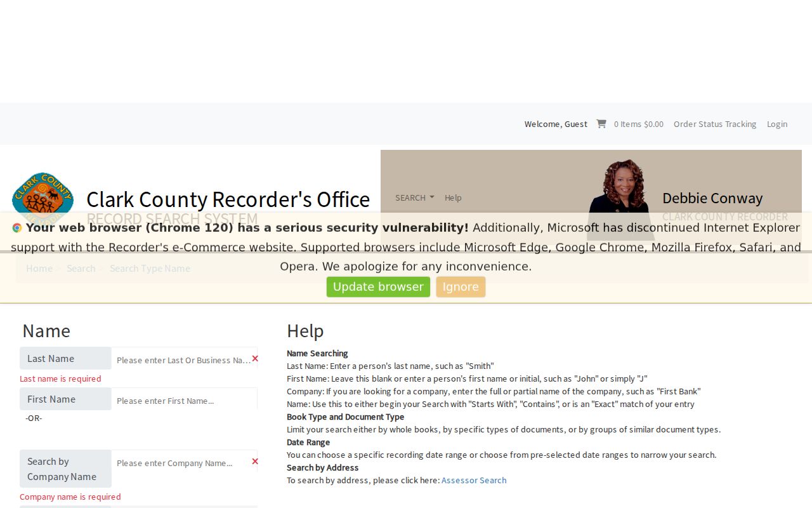The height and width of the screenshot is (508, 812).
Task: Click the Update browser button
Action: click(x=378, y=287)
